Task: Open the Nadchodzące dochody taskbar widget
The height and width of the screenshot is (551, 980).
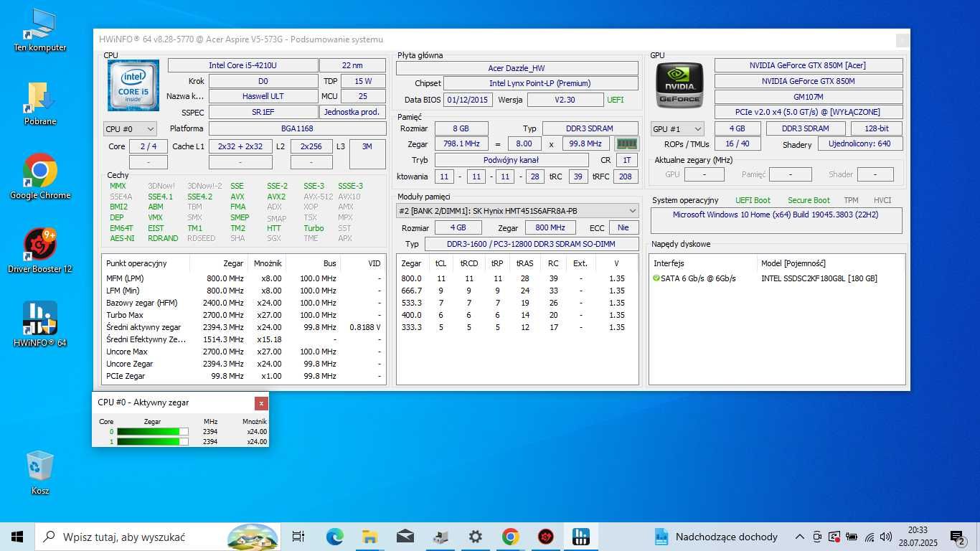Action: [716, 537]
